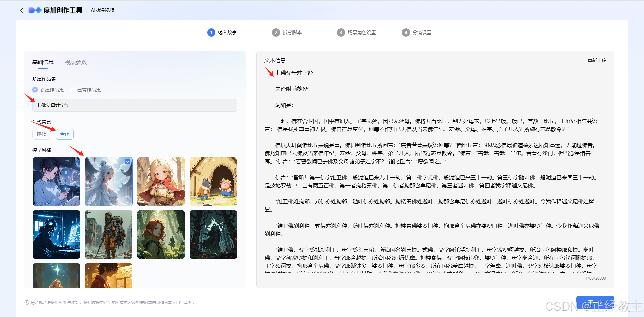Viewport: 644px width, 317px height.
Task: Click the 1708/20000 character counter
Action: (x=595, y=278)
